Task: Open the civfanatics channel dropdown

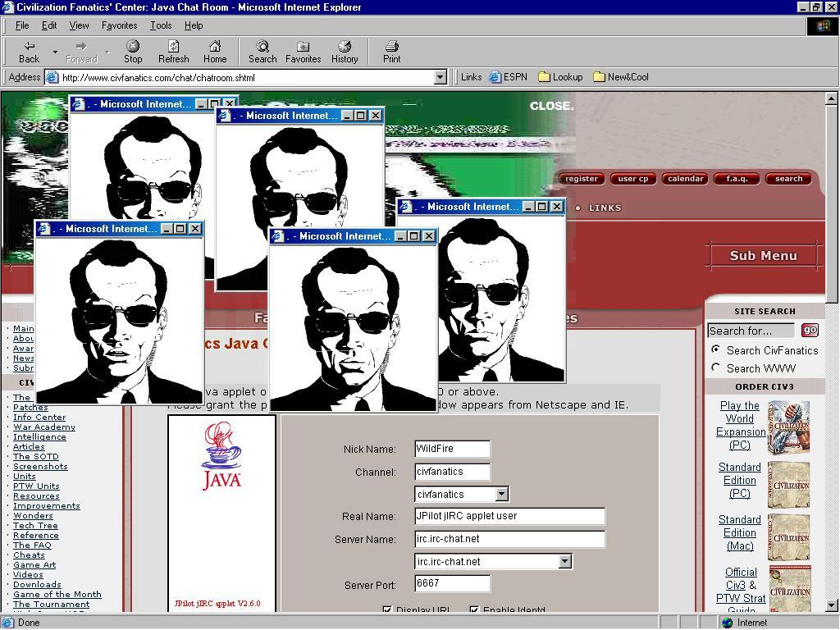Action: click(x=502, y=494)
